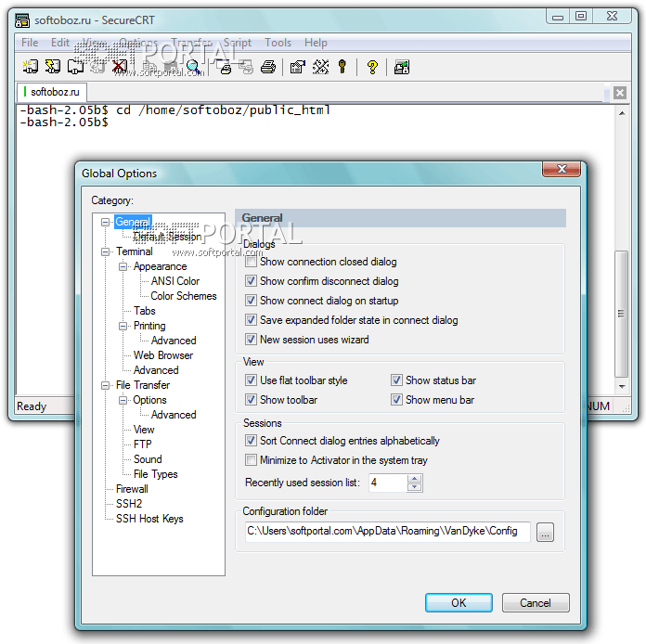Select File Types in the category tree
Viewport: 646px width, 644px height.
(155, 474)
